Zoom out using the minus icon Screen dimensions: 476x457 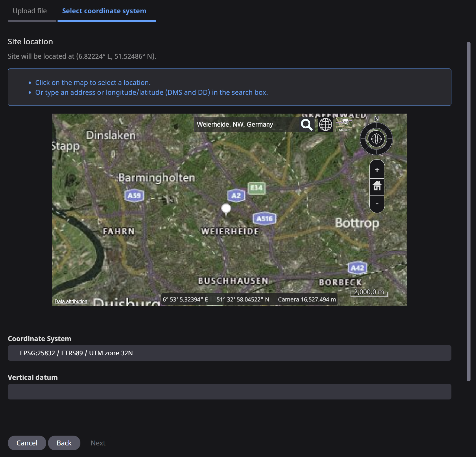377,204
